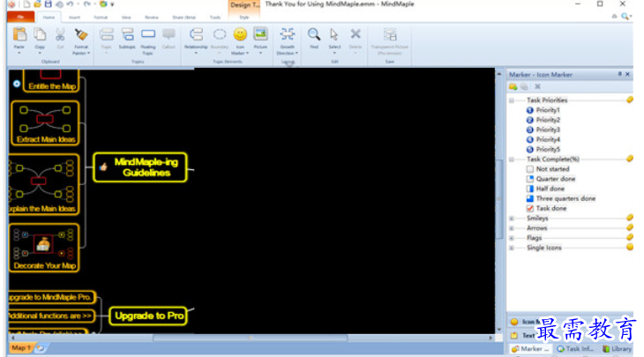The height and width of the screenshot is (357, 644).
Task: Click the Icon Marker smiley face button
Action: pos(240,34)
